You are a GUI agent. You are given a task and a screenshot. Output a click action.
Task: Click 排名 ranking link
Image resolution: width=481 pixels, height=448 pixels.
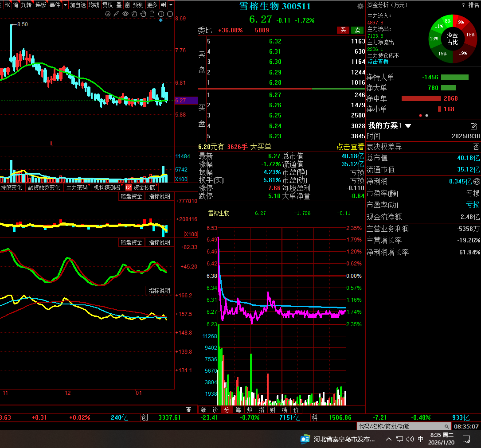pyautogui.click(x=473, y=5)
